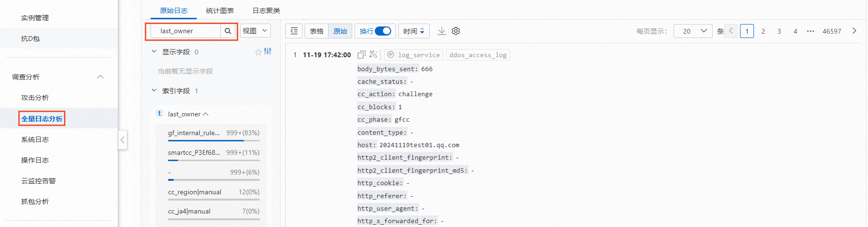This screenshot has width=868, height=227.
Task: Click the pagination ellipsis
Action: (811, 31)
